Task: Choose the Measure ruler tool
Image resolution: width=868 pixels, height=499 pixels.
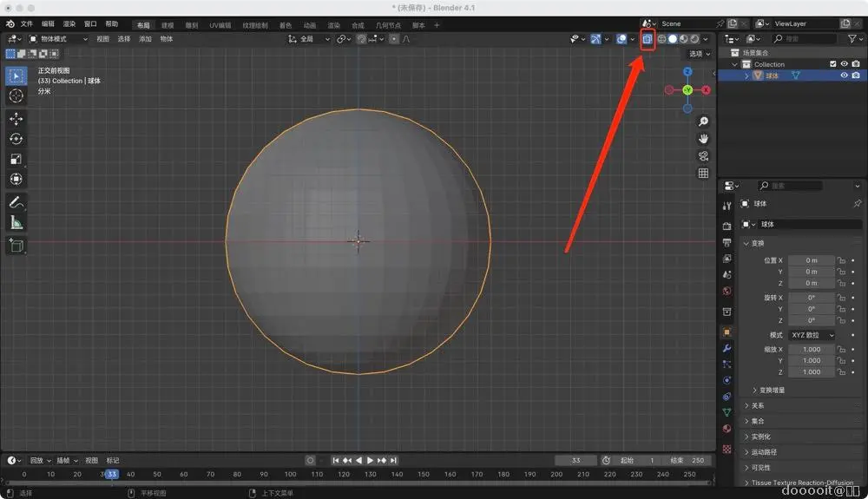Action: click(16, 223)
